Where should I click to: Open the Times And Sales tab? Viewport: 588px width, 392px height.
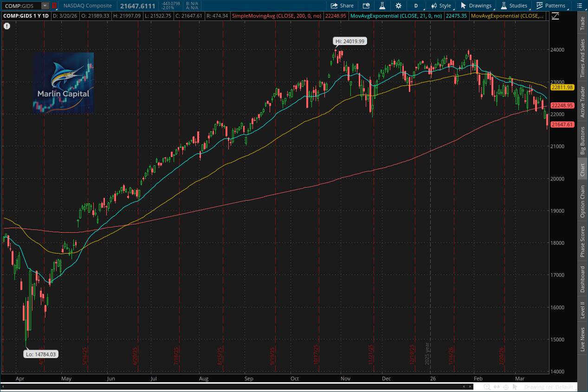click(582, 58)
